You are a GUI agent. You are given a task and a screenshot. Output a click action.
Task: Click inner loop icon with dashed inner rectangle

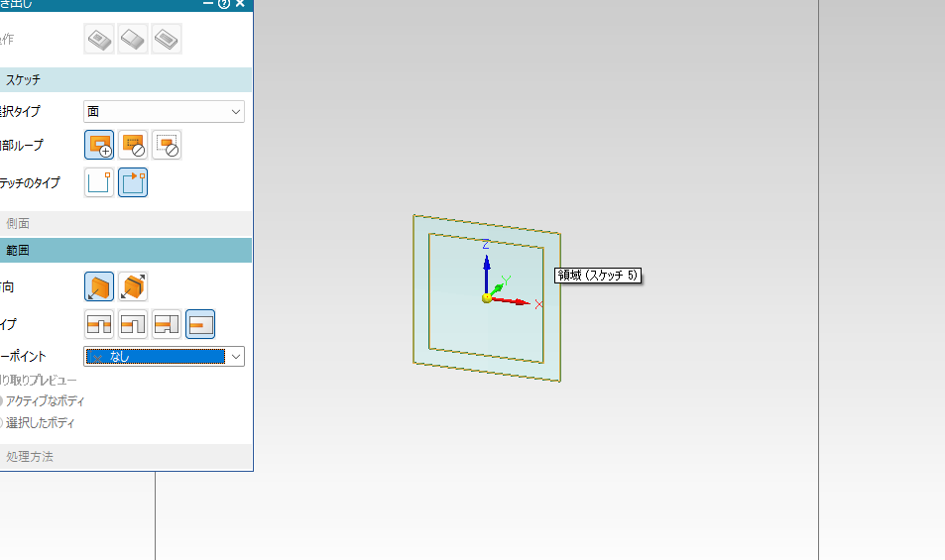133,146
